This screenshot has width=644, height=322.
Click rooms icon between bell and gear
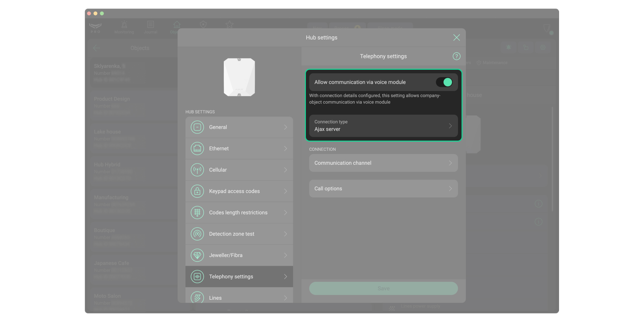coord(526,47)
